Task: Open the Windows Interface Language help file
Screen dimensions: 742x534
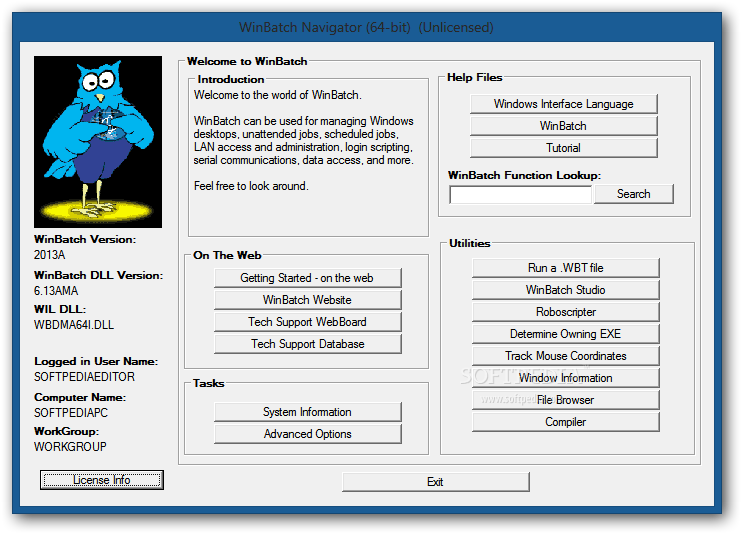Action: click(x=564, y=104)
